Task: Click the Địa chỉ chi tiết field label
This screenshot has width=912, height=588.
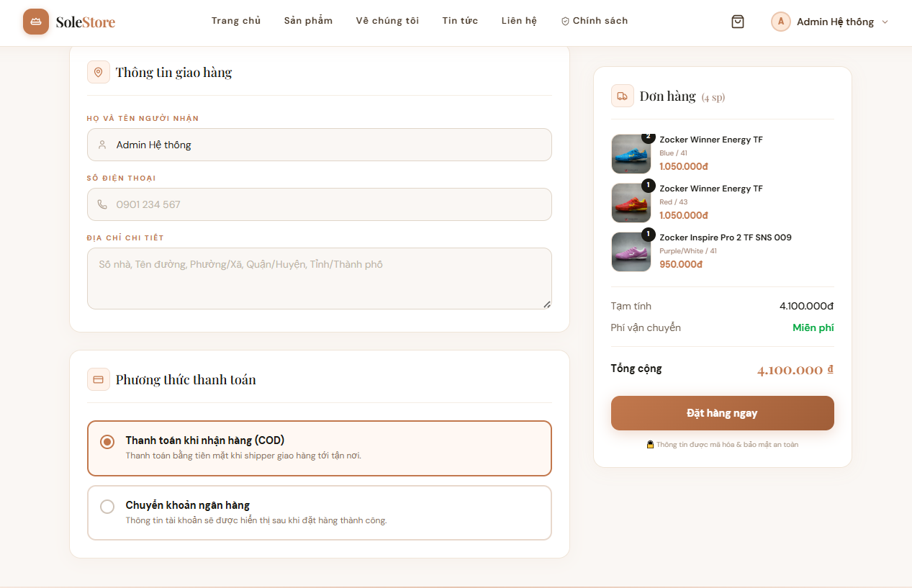Action: coord(125,238)
